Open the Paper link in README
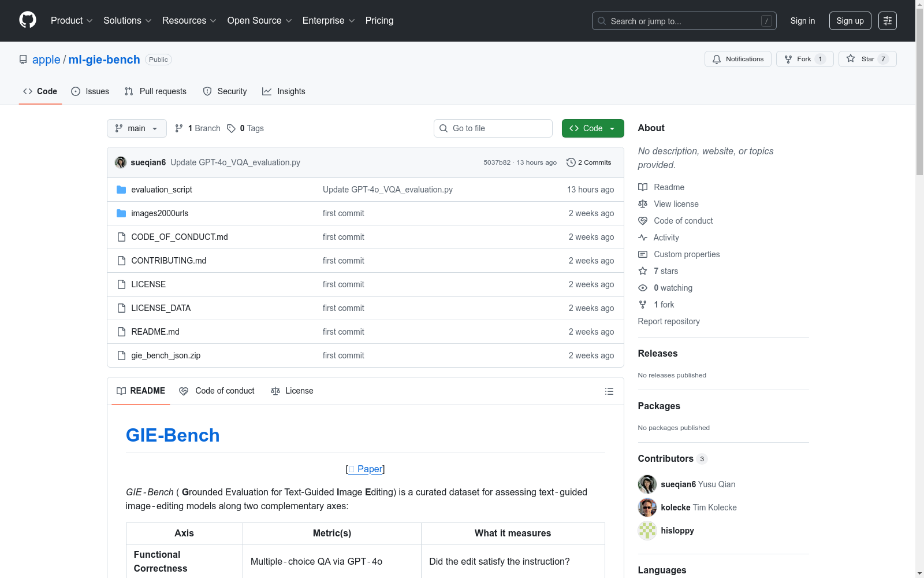 [x=366, y=469]
